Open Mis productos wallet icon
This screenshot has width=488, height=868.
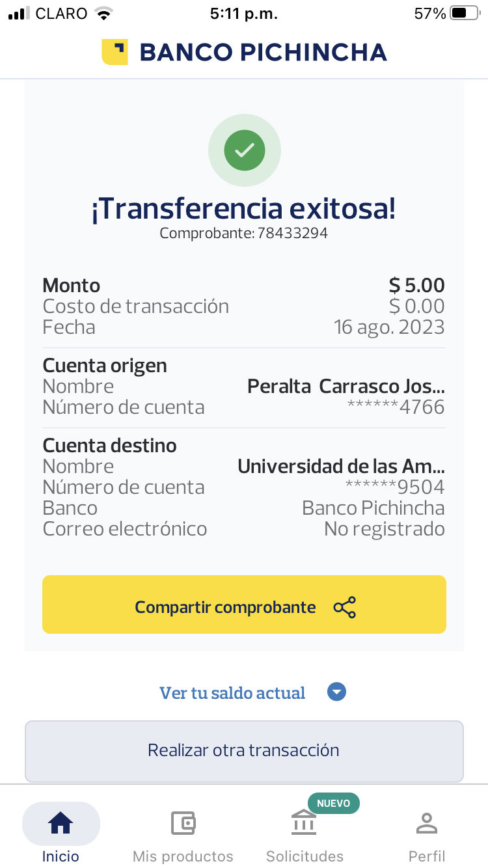coord(183,823)
